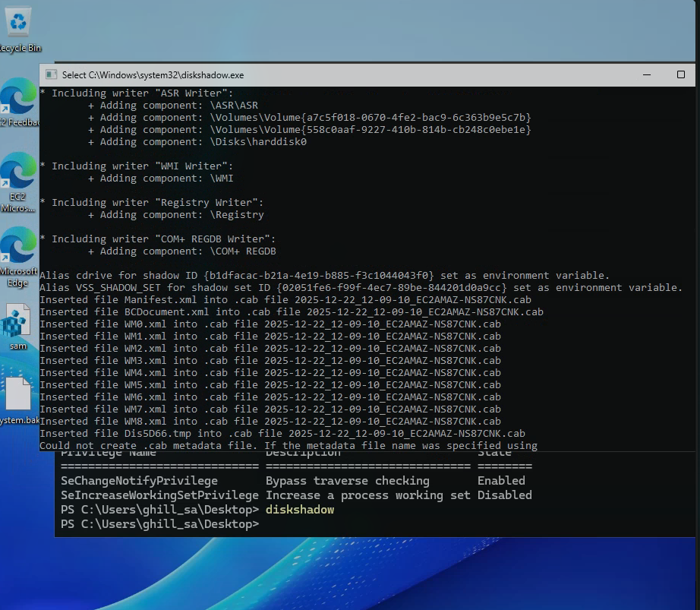Click the diskshadow console title bar icon
The width and height of the screenshot is (700, 610).
[x=51, y=75]
